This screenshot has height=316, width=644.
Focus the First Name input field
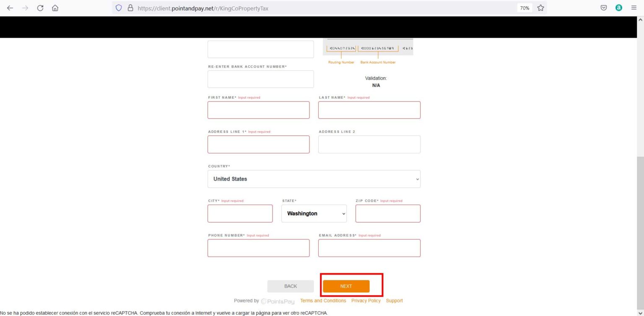click(258, 110)
